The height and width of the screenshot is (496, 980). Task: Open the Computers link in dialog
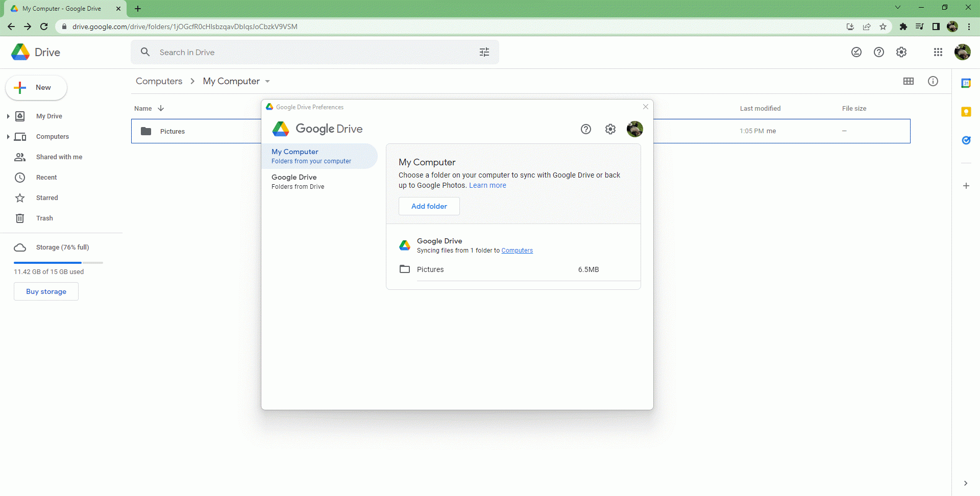517,251
